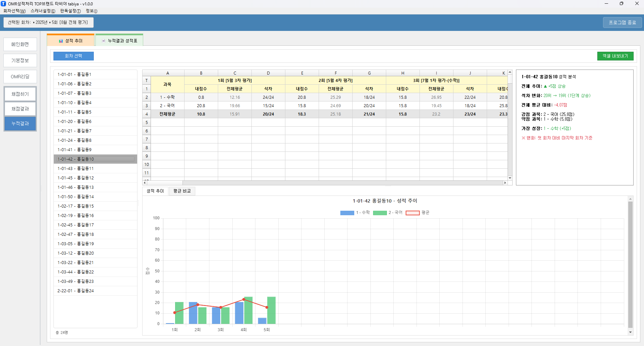Open 채점결과 in the sidebar

coord(20,109)
